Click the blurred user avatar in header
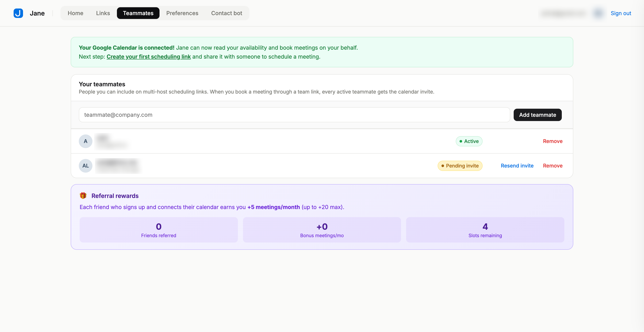 [x=598, y=13]
